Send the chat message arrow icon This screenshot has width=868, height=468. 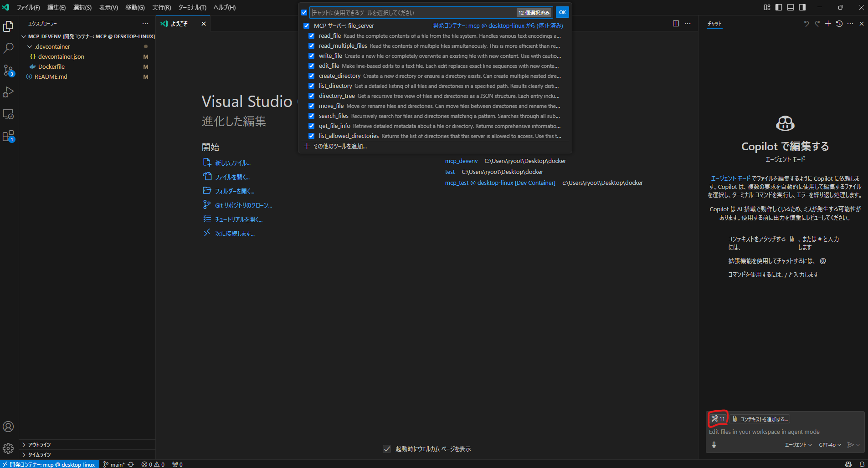click(x=850, y=445)
